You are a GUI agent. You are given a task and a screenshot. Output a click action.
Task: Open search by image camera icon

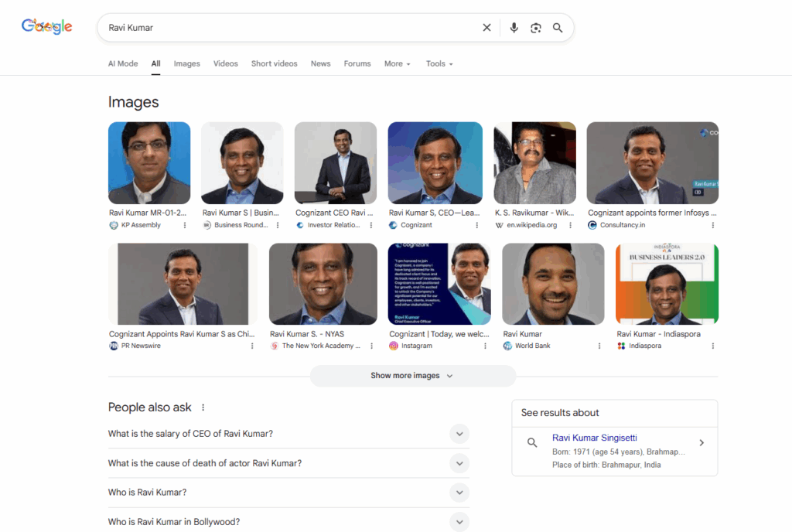[x=536, y=28]
